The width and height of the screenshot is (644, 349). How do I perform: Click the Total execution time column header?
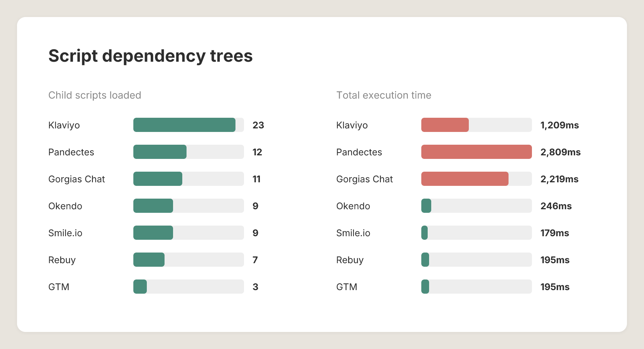pos(383,95)
